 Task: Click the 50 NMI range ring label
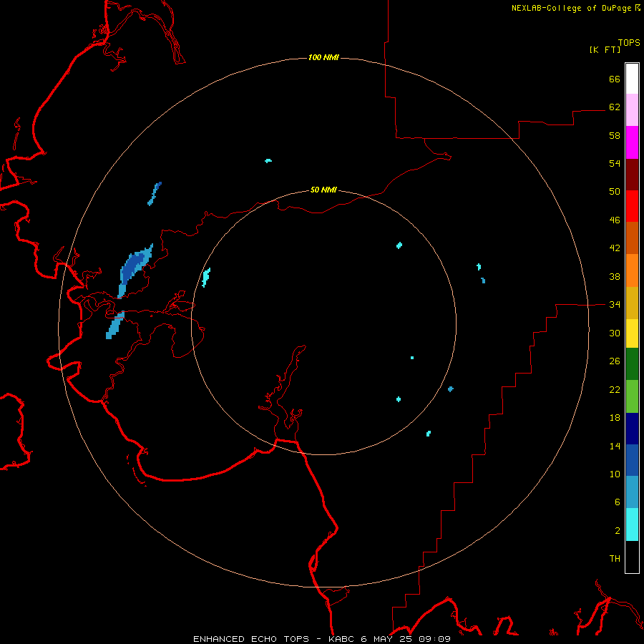pyautogui.click(x=323, y=190)
